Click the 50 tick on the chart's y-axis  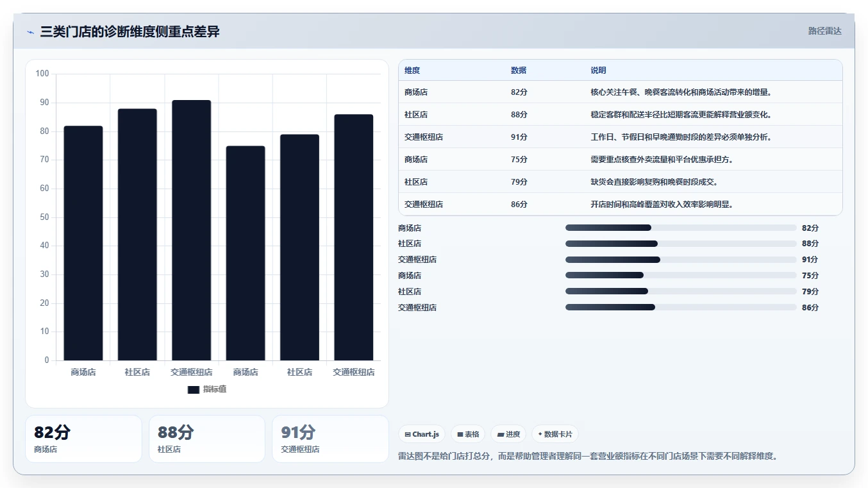[44, 217]
